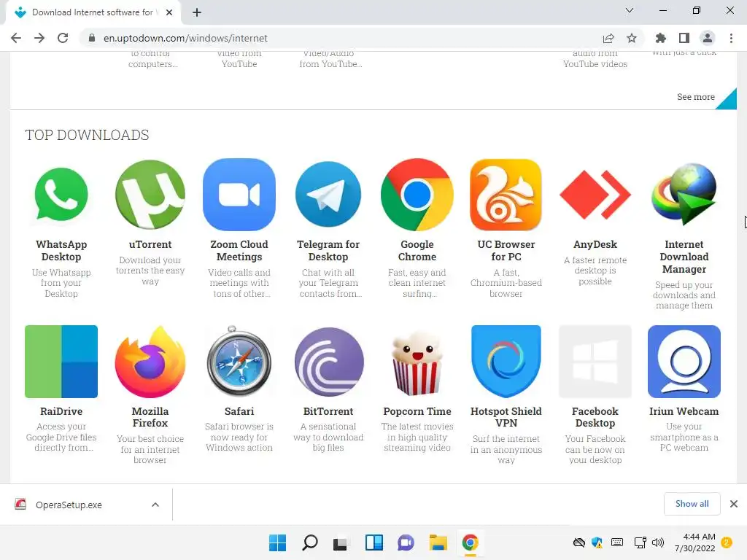Open the Chrome profile avatar icon
This screenshot has height=560, width=747.
coord(708,38)
